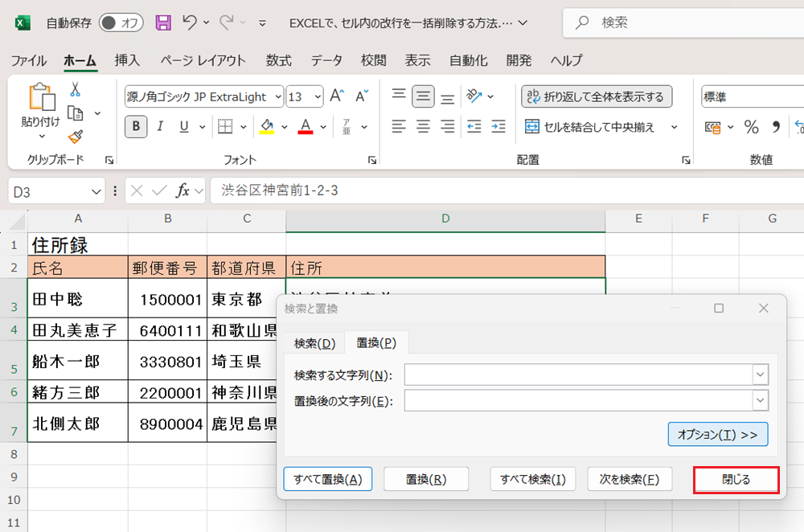The height and width of the screenshot is (532, 804).
Task: Open font settings dialog launcher
Action: pyautogui.click(x=372, y=161)
